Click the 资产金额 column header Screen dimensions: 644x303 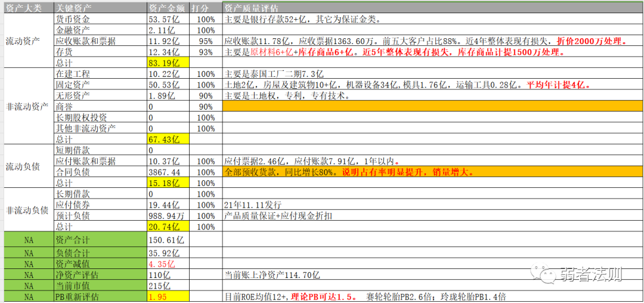[169, 8]
